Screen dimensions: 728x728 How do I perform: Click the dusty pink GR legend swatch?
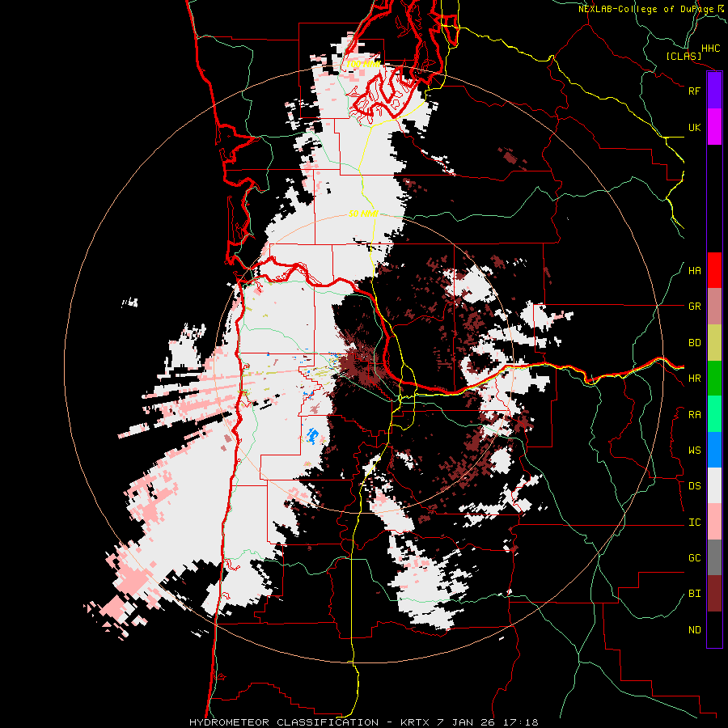[714, 307]
